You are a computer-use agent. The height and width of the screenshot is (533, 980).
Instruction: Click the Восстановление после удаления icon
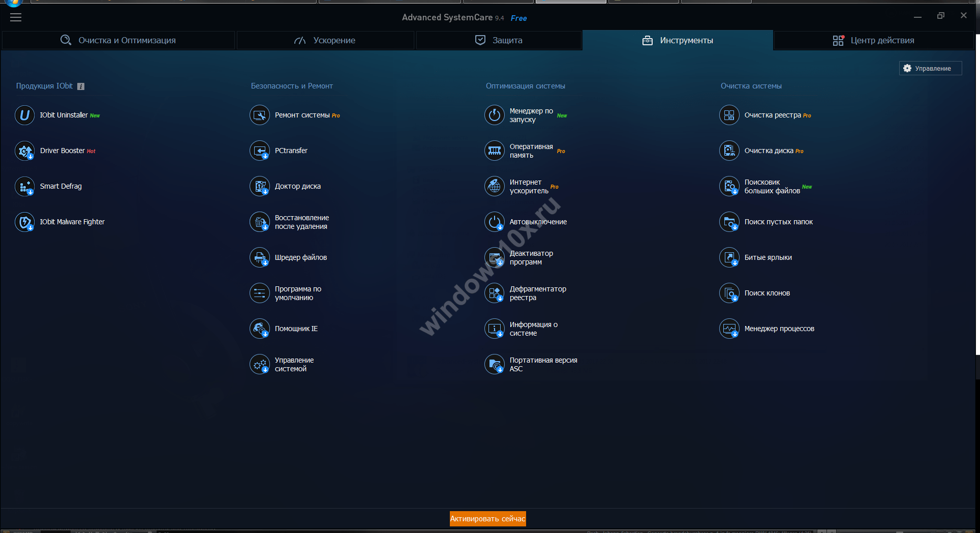pyautogui.click(x=259, y=222)
